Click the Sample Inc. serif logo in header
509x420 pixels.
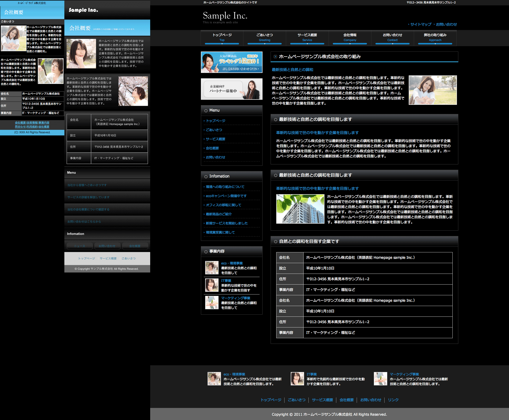click(225, 16)
